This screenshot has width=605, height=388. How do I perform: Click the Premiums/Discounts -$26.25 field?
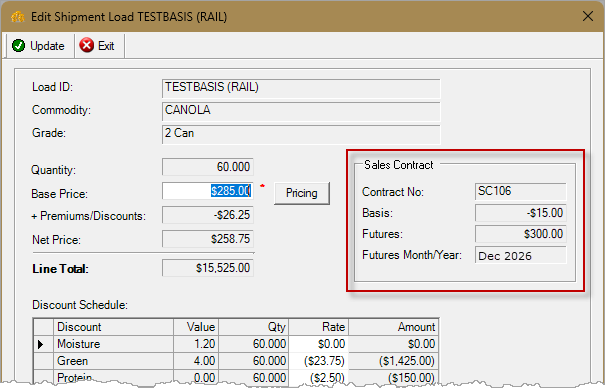208,215
